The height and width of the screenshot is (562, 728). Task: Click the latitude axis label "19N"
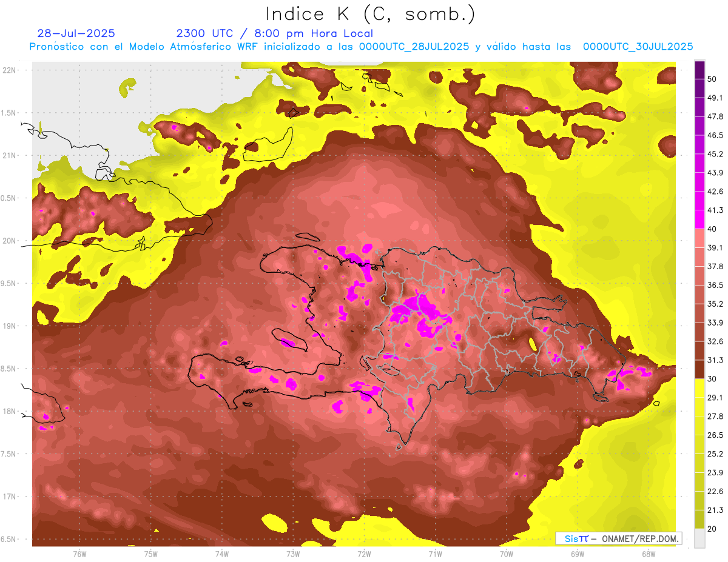10,326
